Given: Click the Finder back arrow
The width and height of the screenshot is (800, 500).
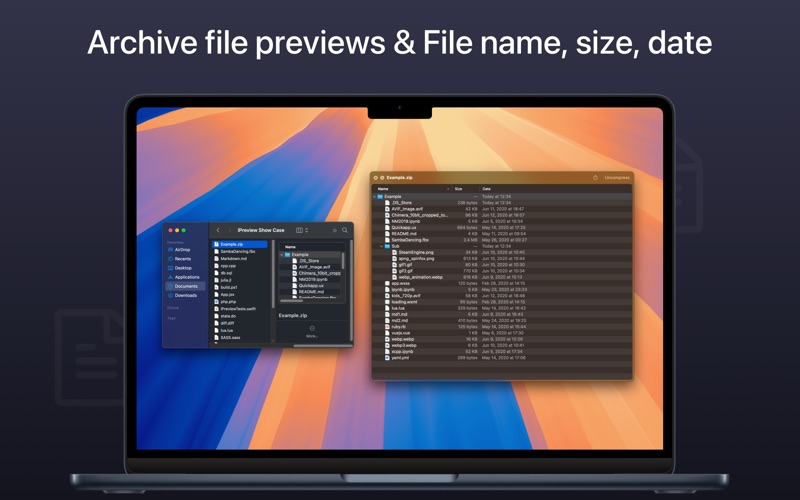Looking at the screenshot, I should point(218,230).
